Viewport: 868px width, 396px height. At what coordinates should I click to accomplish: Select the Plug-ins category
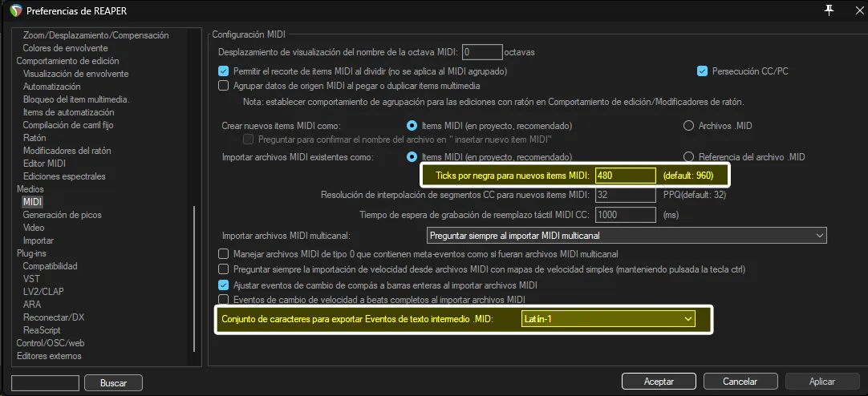coord(31,253)
